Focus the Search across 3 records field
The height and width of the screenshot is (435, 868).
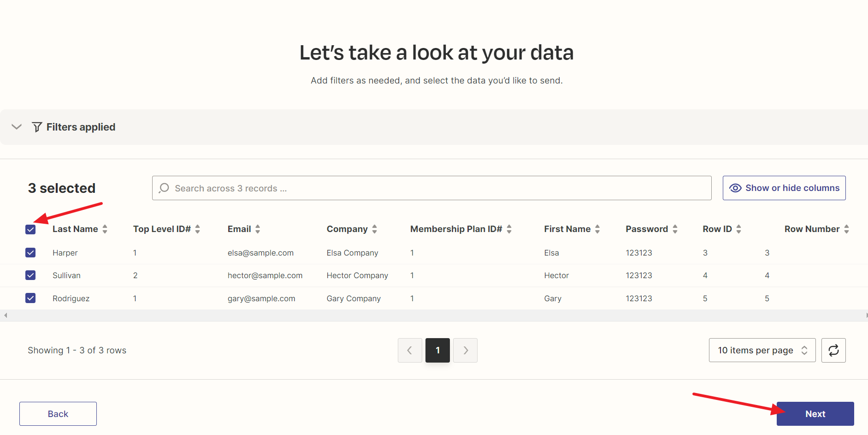tap(432, 188)
